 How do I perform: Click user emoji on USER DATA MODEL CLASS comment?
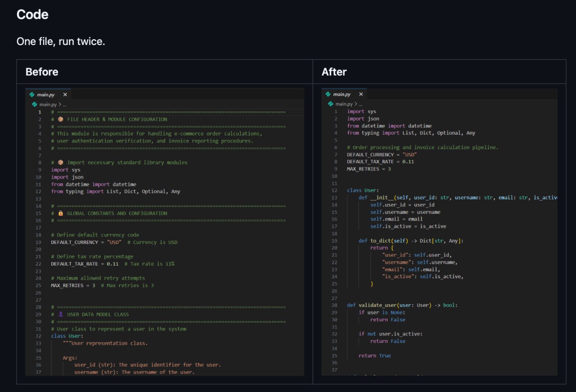coord(60,314)
